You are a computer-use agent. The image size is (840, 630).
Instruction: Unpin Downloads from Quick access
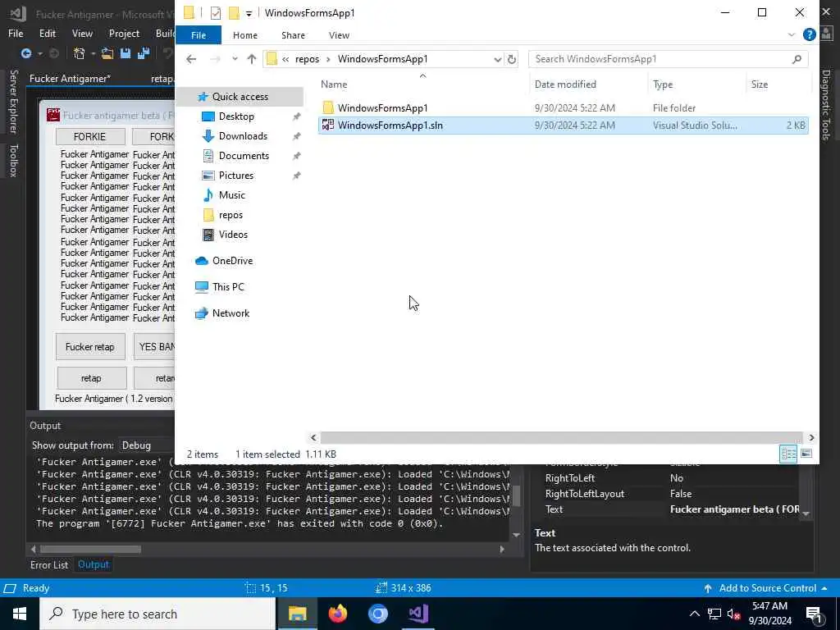(296, 137)
